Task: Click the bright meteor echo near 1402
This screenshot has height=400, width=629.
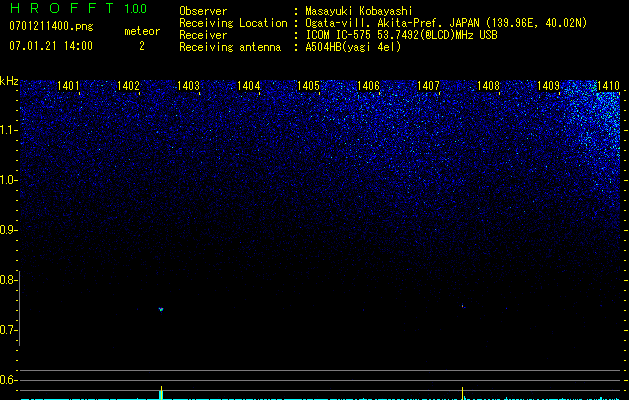Action: point(161,309)
